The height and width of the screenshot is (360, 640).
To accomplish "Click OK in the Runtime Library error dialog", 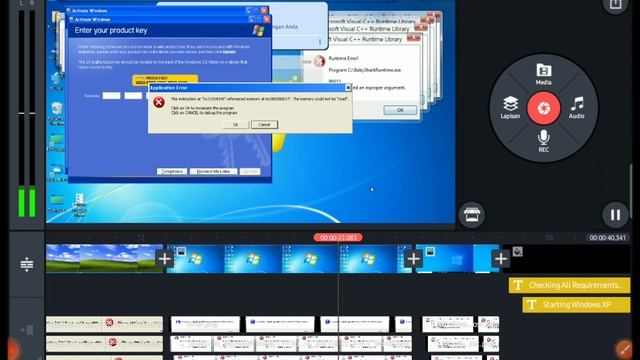I will [400, 110].
